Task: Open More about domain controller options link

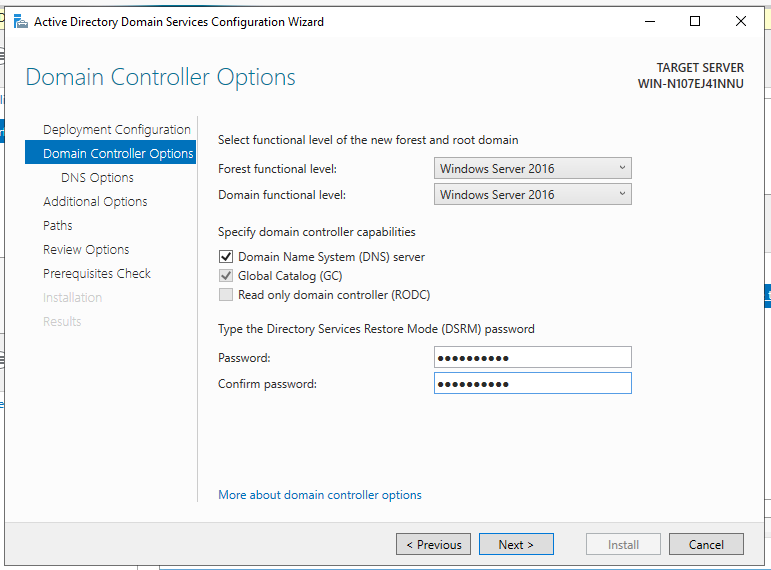Action: pos(320,495)
